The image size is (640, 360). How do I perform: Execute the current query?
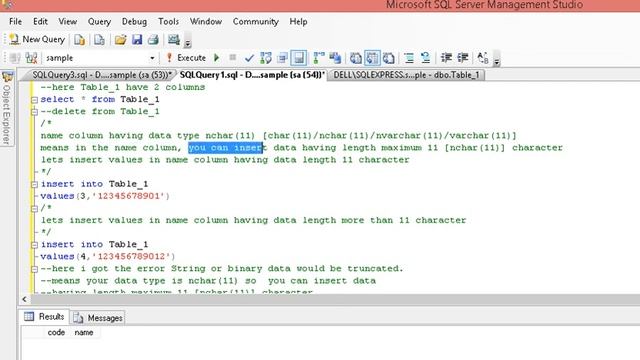pos(186,58)
